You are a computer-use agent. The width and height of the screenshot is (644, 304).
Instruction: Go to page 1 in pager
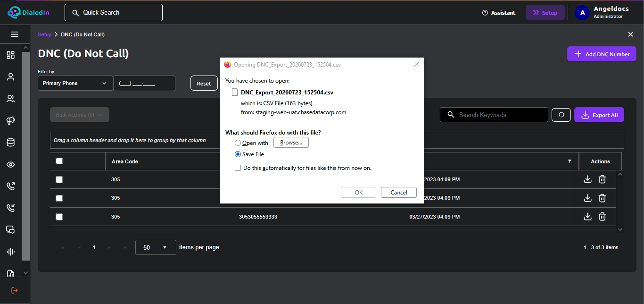[94, 247]
